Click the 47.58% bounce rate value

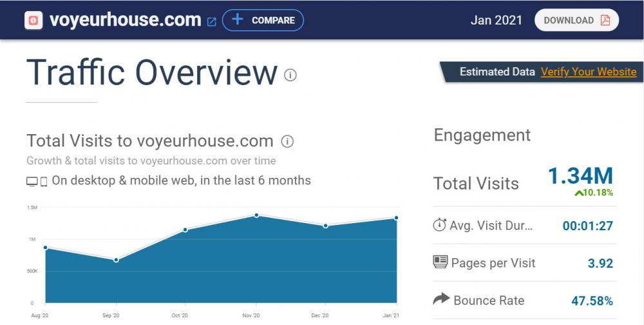[592, 300]
